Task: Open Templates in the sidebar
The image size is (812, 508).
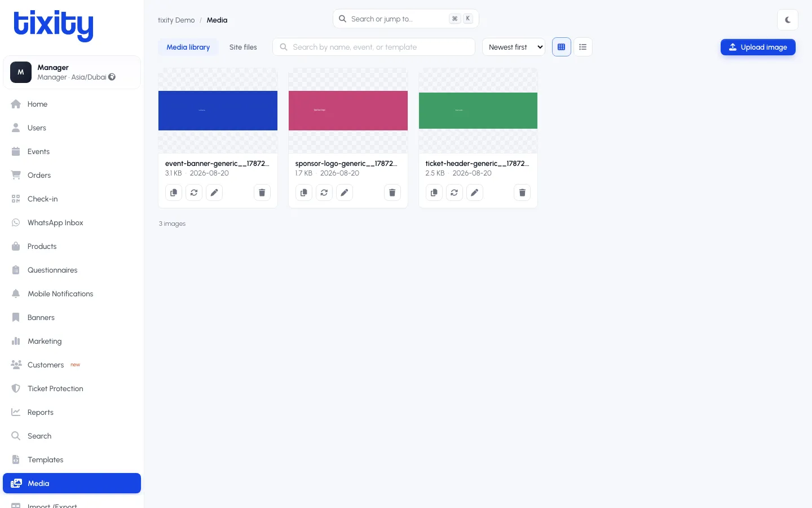Action: tap(72, 459)
